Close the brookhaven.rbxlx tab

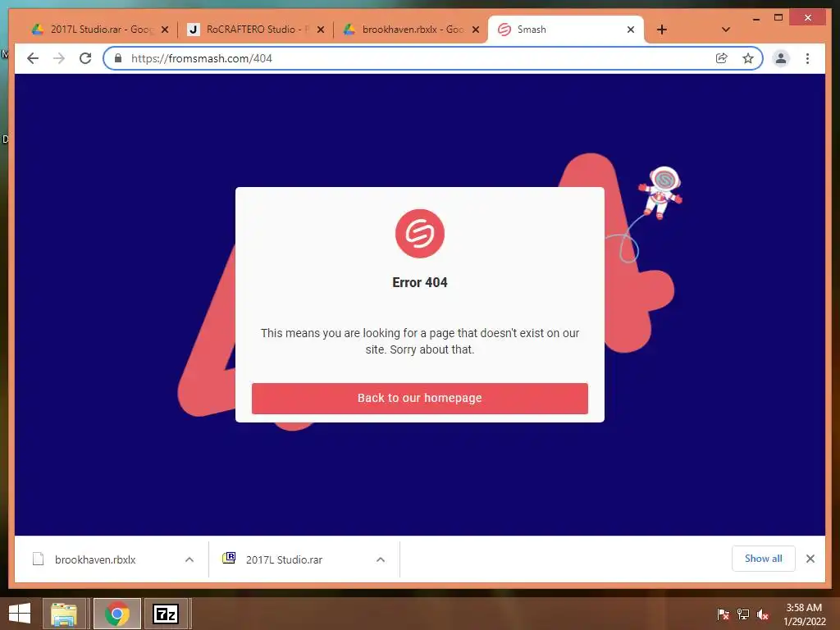(x=475, y=30)
